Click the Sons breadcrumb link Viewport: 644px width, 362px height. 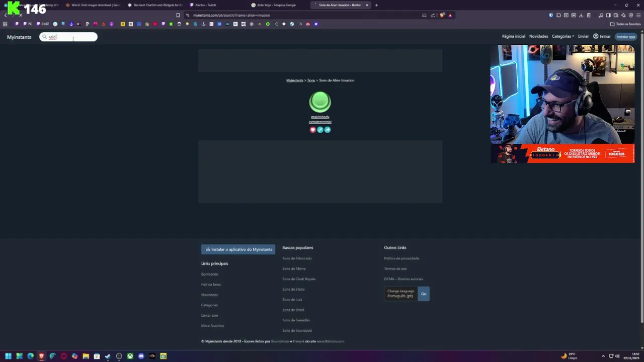(x=311, y=80)
